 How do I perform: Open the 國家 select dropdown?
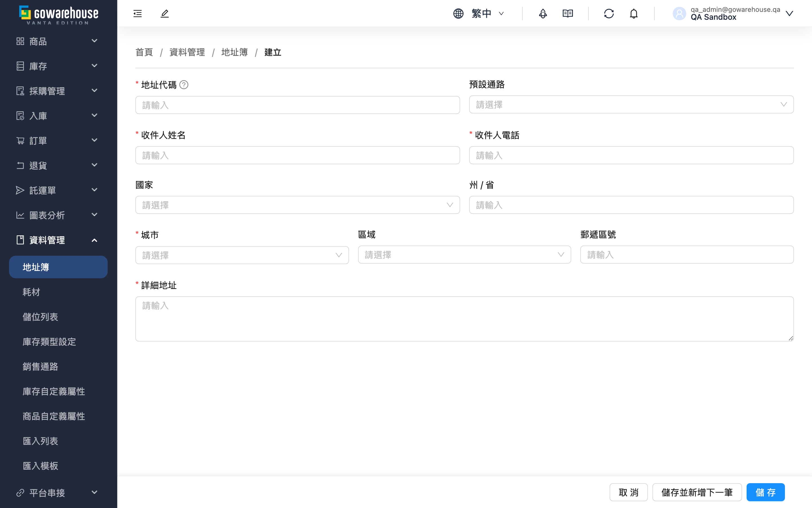297,205
